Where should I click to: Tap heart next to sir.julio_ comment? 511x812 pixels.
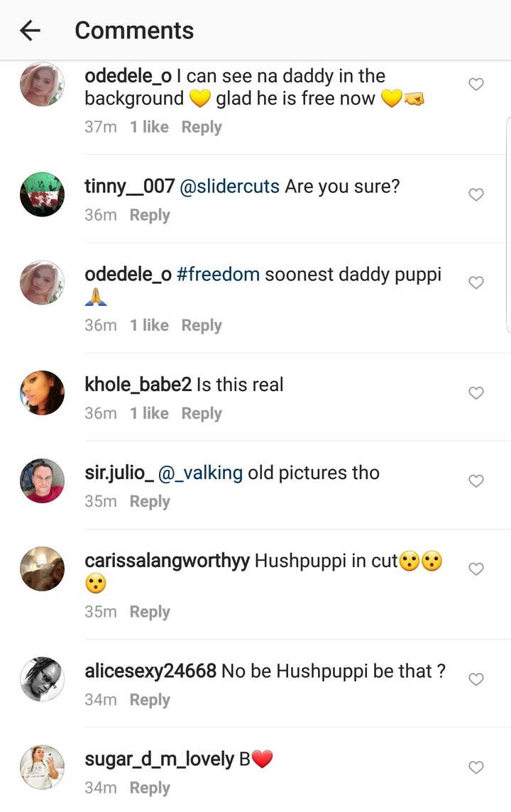(x=476, y=481)
